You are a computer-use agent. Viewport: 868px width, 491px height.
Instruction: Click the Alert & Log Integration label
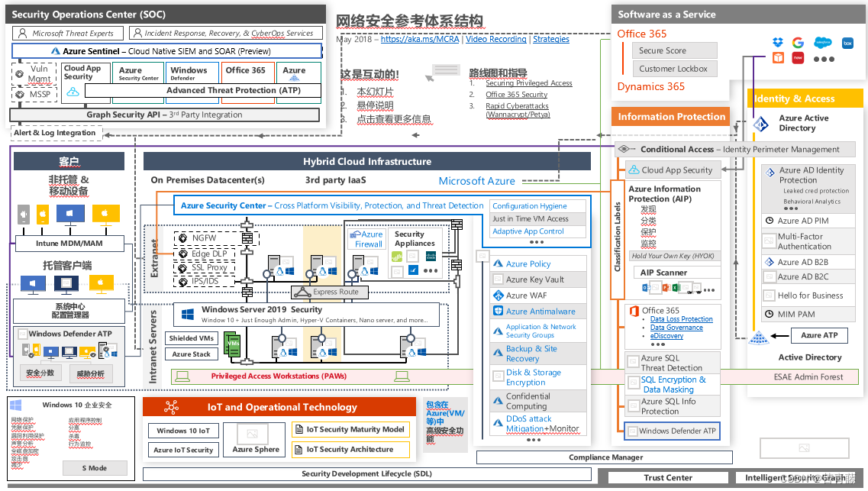56,133
